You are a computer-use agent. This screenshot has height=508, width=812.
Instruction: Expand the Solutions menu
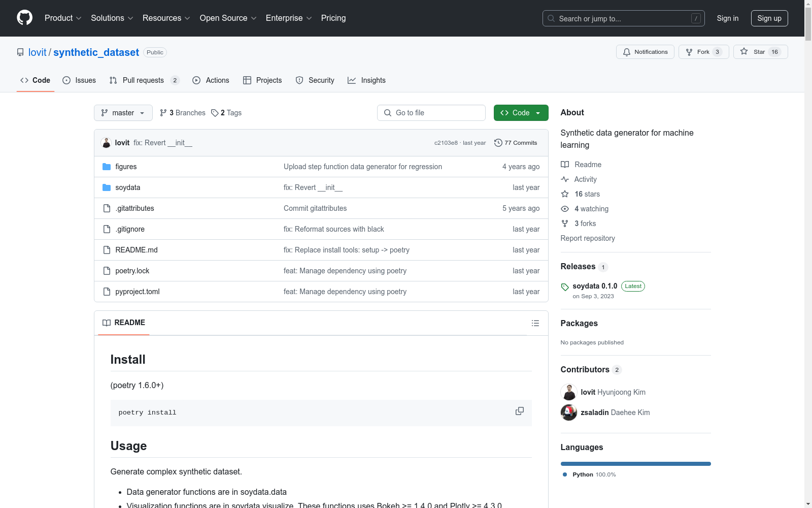tap(112, 18)
